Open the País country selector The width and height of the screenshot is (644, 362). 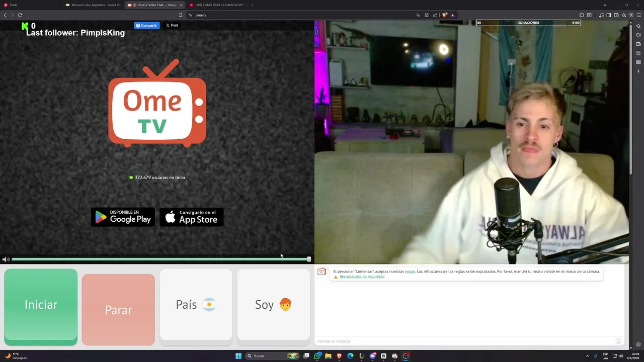click(196, 305)
